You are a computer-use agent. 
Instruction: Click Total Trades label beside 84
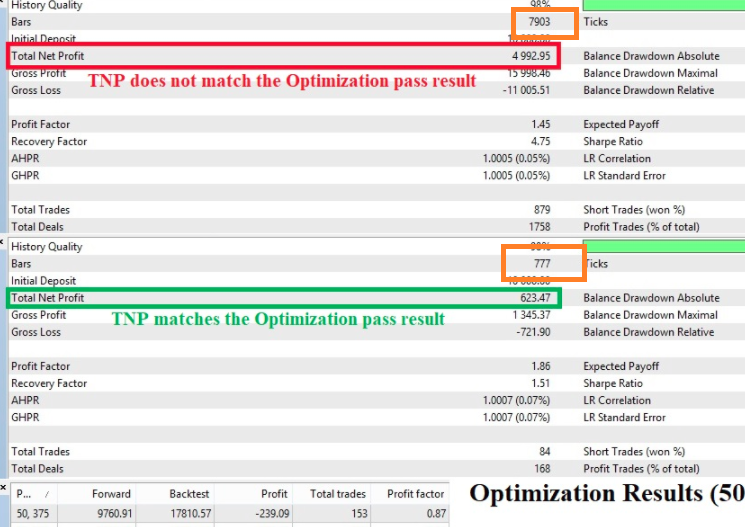tap(40, 452)
